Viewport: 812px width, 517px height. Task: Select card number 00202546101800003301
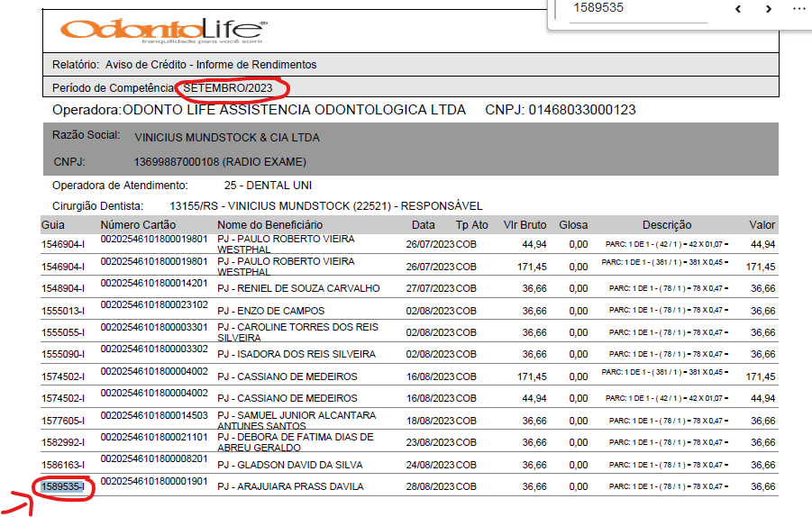coord(154,327)
